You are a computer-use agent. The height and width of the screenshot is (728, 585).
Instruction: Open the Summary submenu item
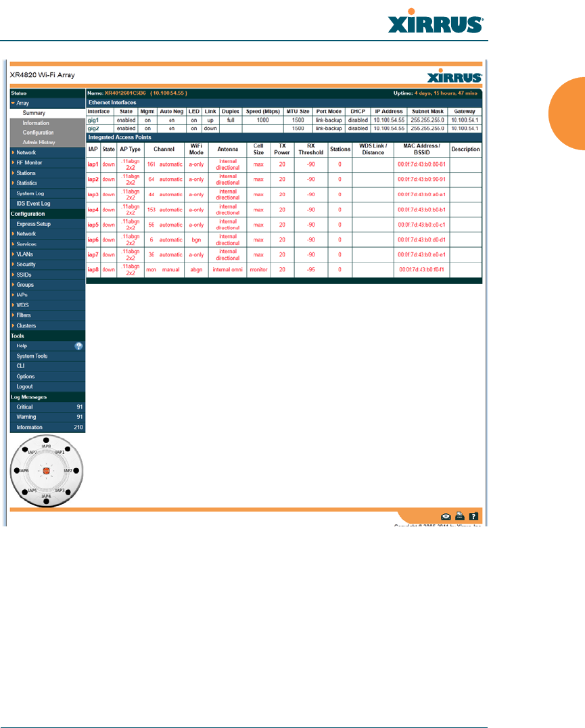(x=34, y=113)
